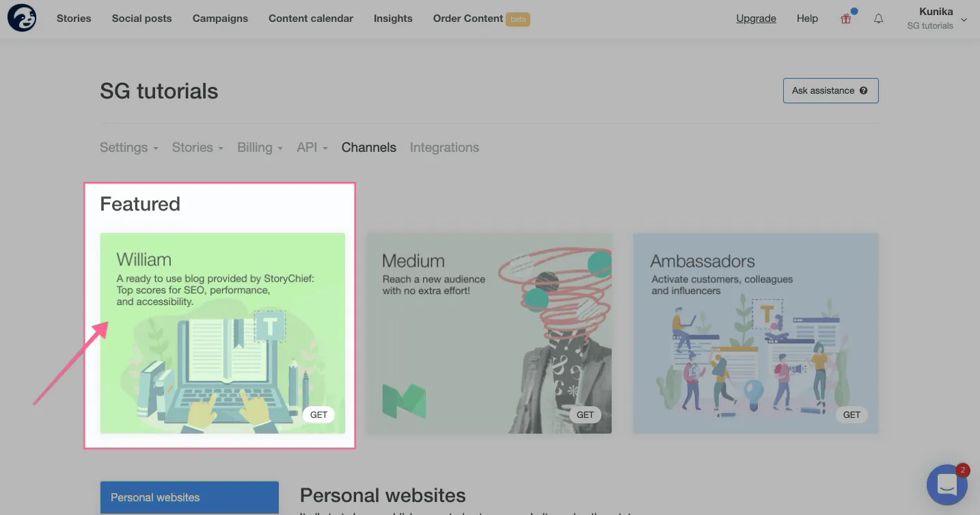
Task: Open Order Content beta page
Action: point(481,18)
